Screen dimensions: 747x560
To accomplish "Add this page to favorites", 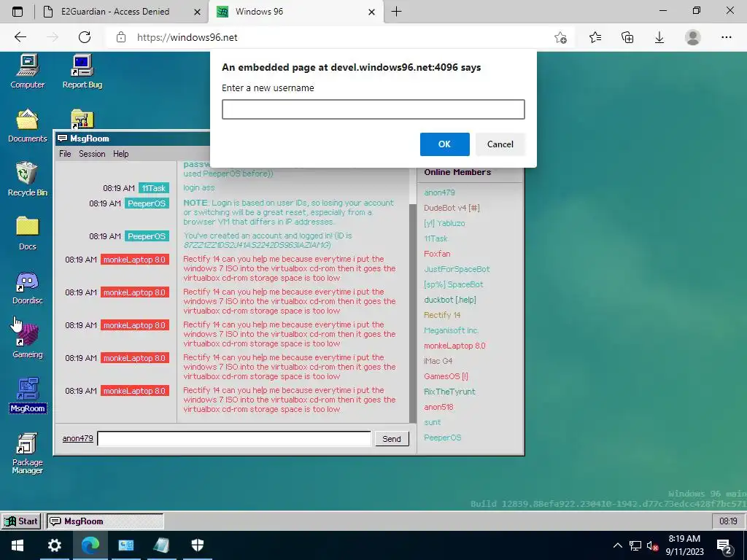I will point(561,37).
